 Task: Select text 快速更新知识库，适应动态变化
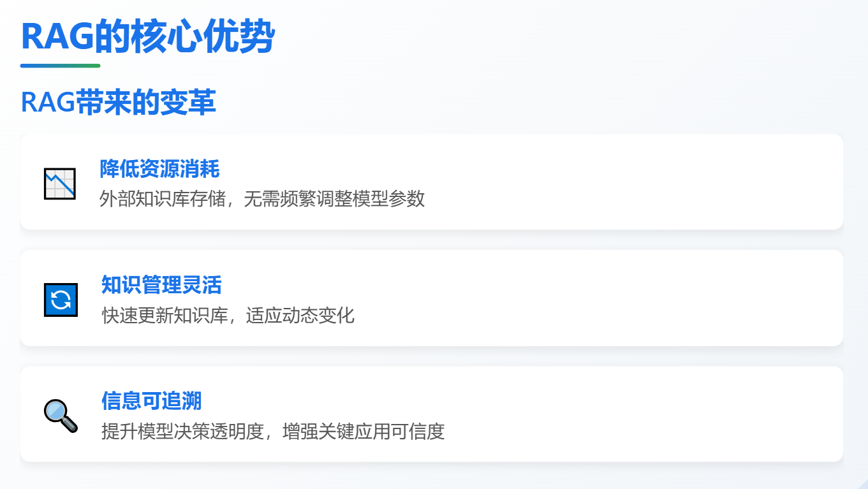pyautogui.click(x=228, y=315)
